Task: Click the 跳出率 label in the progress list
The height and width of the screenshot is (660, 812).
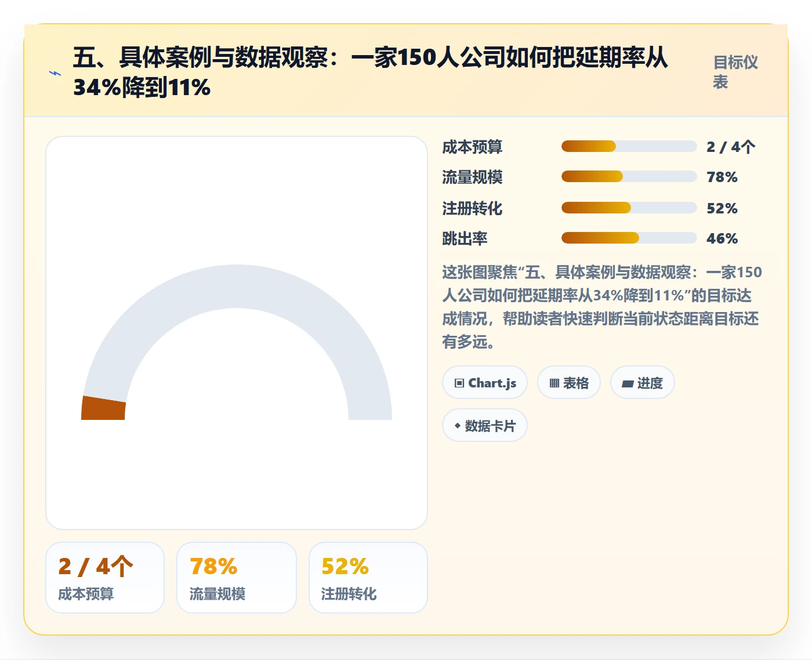Action: 465,238
